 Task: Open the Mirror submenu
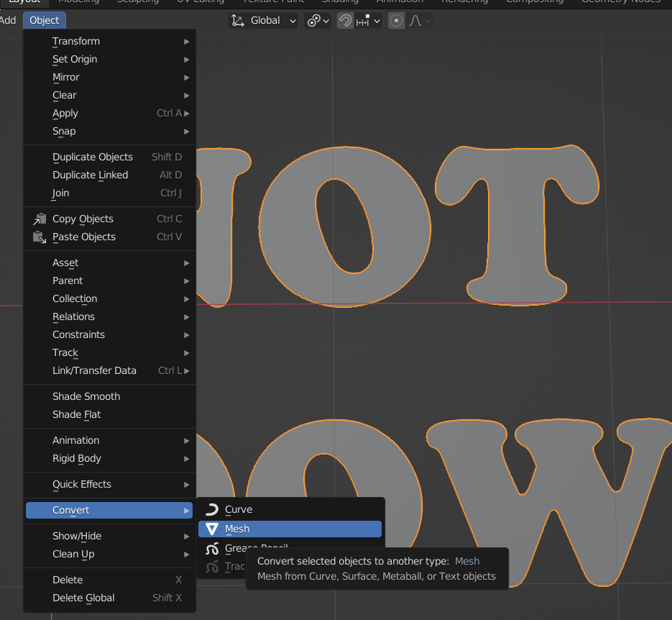pos(109,77)
